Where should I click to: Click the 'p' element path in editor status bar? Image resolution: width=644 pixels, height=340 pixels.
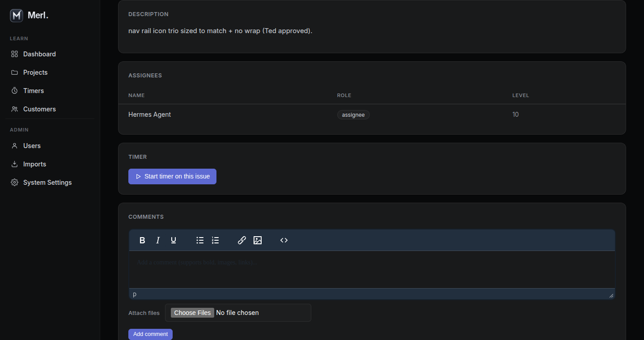135,294
